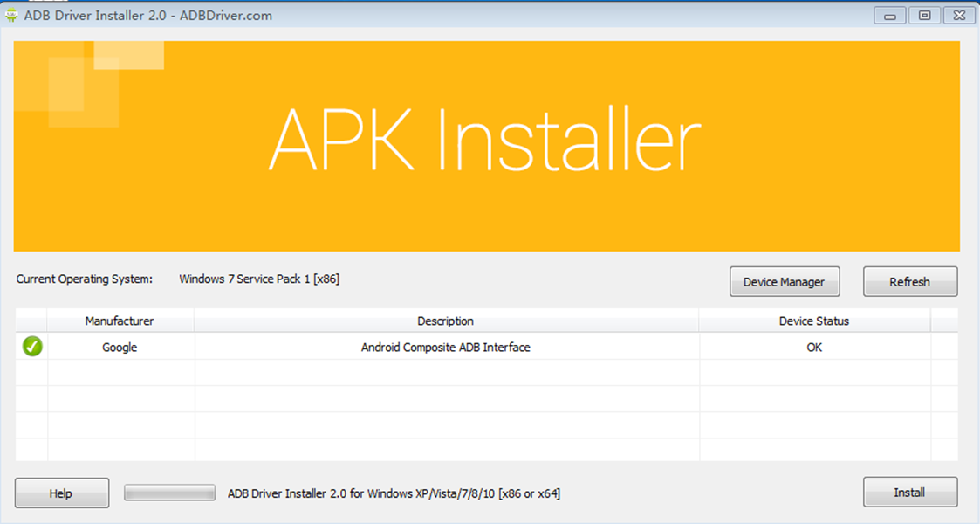Minimize the ADB Driver Installer window
Image resolution: width=980 pixels, height=524 pixels.
tap(890, 15)
